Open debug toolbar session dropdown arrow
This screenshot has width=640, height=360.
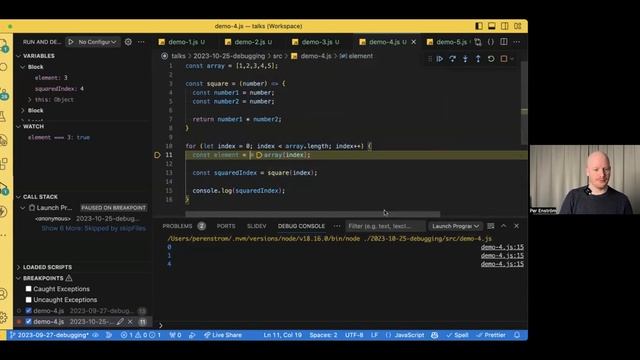tap(512, 59)
